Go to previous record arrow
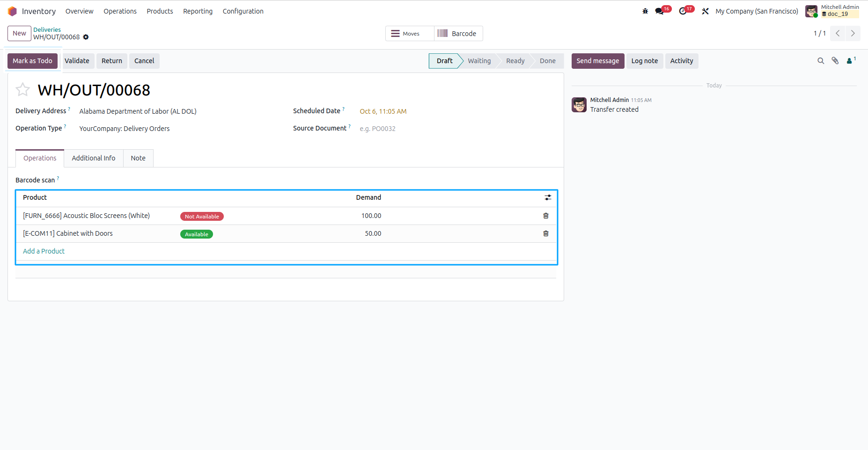868x450 pixels. point(838,33)
